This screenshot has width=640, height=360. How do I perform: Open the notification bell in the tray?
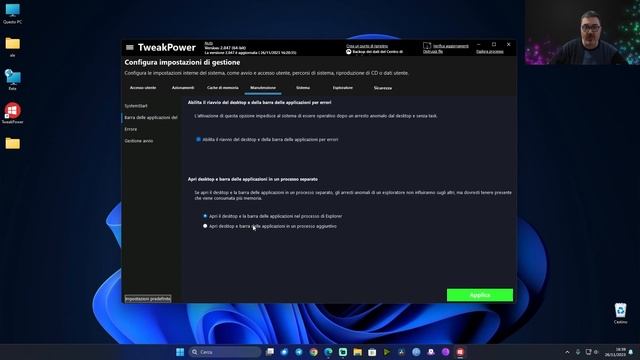(x=631, y=352)
